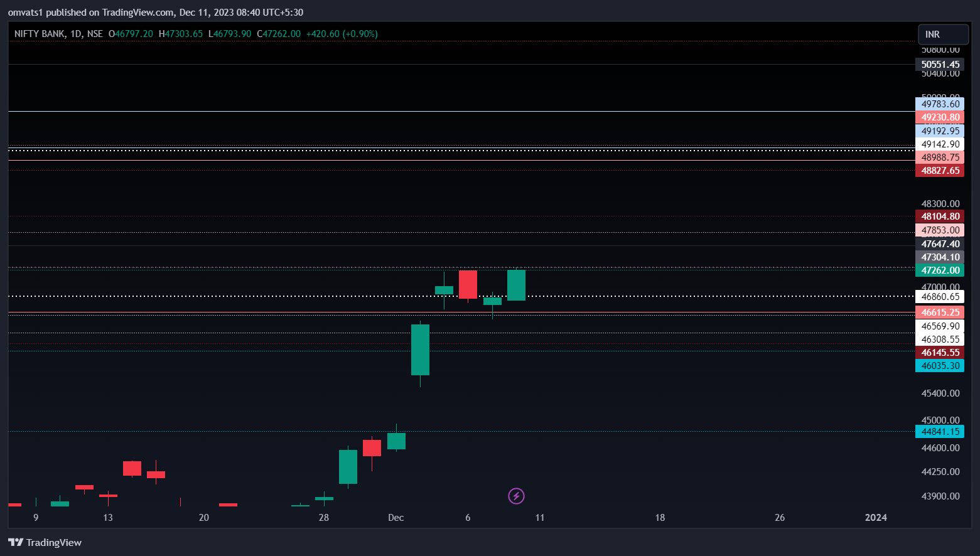Select the 46615.25 price label
The height and width of the screenshot is (556, 980).
(940, 313)
